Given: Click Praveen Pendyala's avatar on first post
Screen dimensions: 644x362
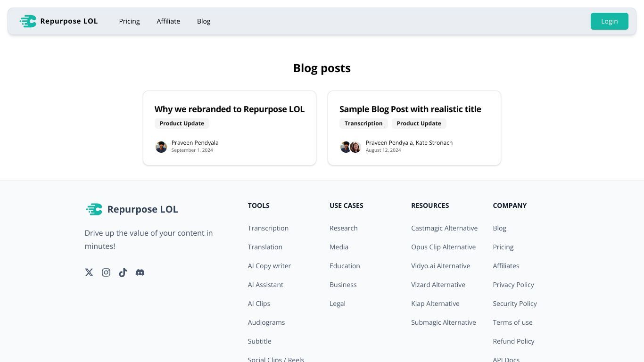Looking at the screenshot, I should [x=161, y=147].
